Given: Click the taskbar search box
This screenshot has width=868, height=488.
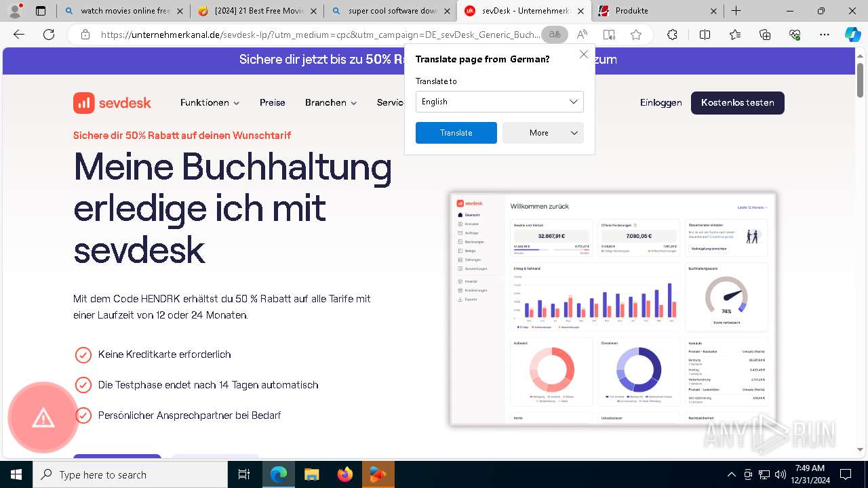Looking at the screenshot, I should click(x=130, y=474).
